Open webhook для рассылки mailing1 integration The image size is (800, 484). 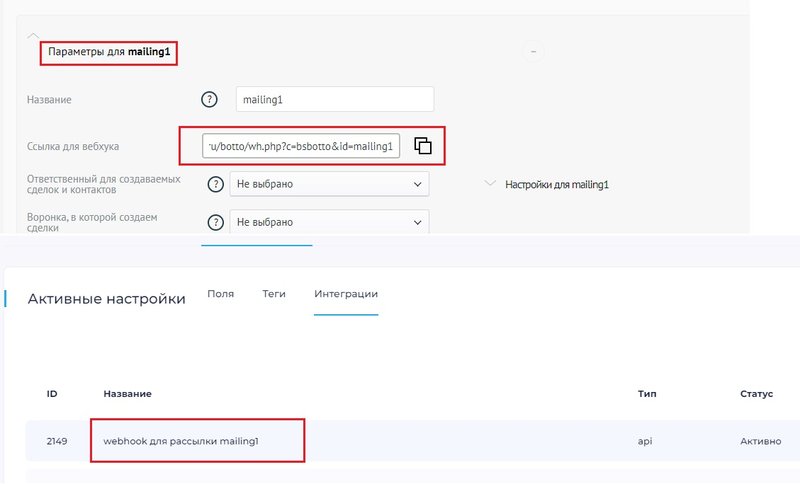click(x=180, y=440)
